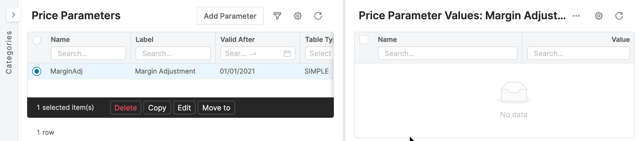The height and width of the screenshot is (141, 644).
Task: Deselect the MarginAdj row radio button
Action: 37,71
